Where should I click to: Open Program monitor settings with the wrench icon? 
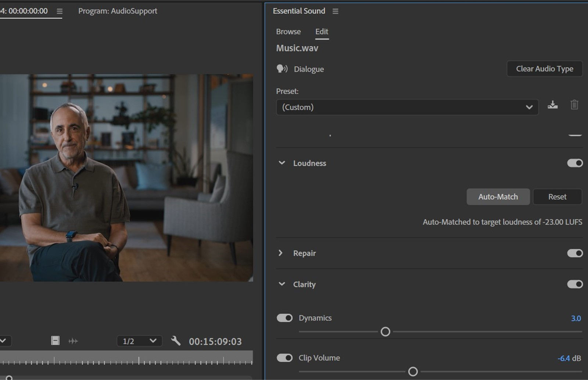tap(176, 341)
